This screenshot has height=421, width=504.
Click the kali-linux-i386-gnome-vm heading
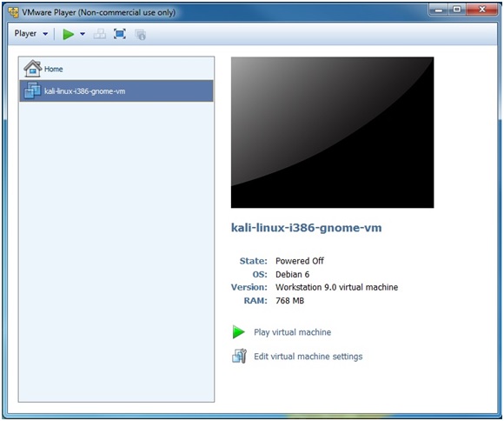coord(307,228)
